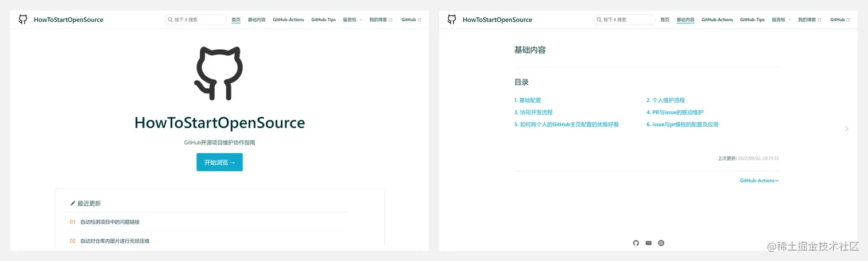
Task: Open the link 2. 个人维护流程
Action: (x=665, y=100)
